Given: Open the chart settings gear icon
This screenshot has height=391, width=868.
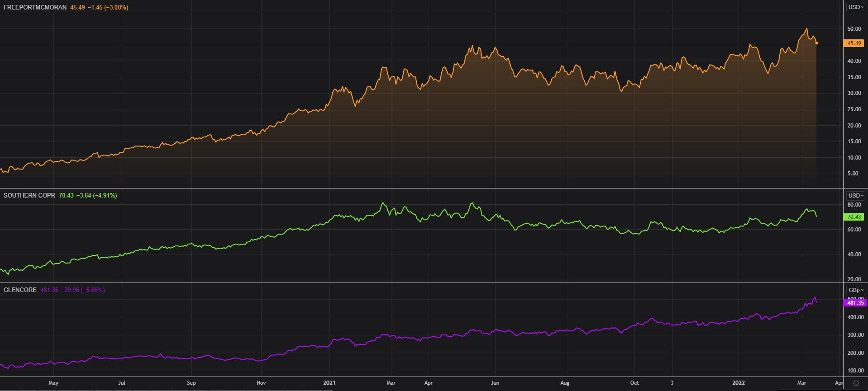Looking at the screenshot, I should (856, 383).
